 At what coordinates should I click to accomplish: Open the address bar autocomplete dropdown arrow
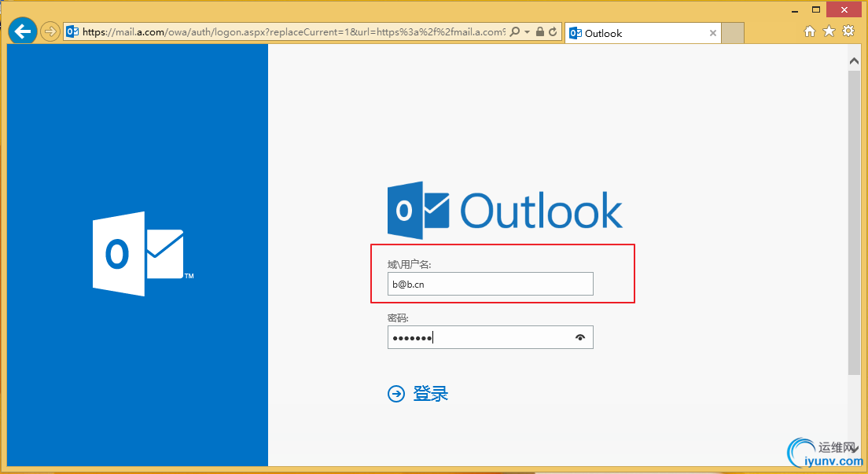527,32
